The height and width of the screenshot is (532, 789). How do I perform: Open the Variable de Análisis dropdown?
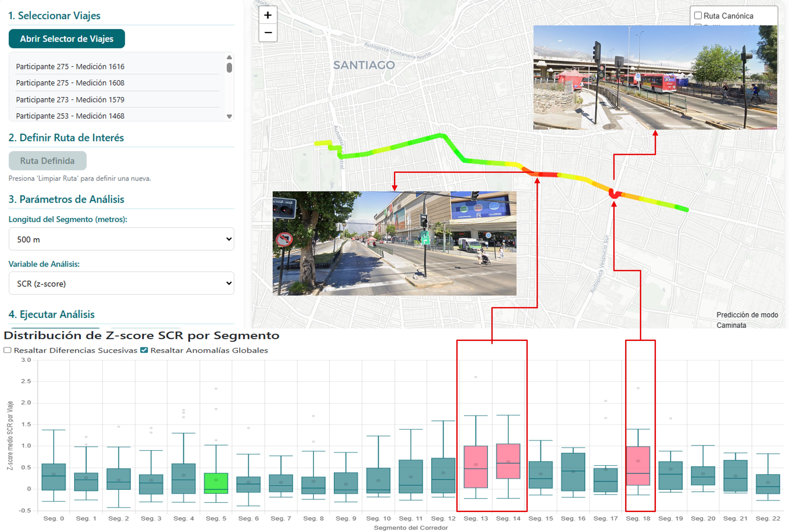pos(121,283)
